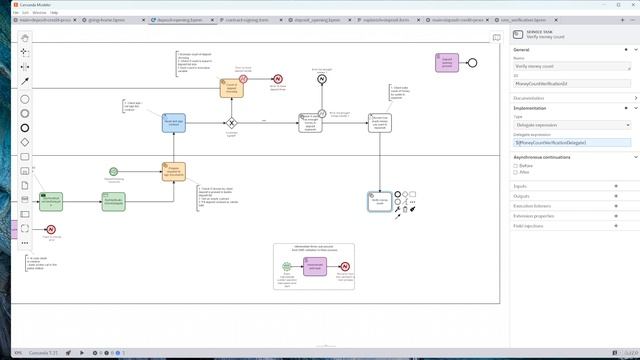Image resolution: width=640 pixels, height=360 pixels.
Task: Click the Camunda version label in status bar
Action: click(x=43, y=353)
